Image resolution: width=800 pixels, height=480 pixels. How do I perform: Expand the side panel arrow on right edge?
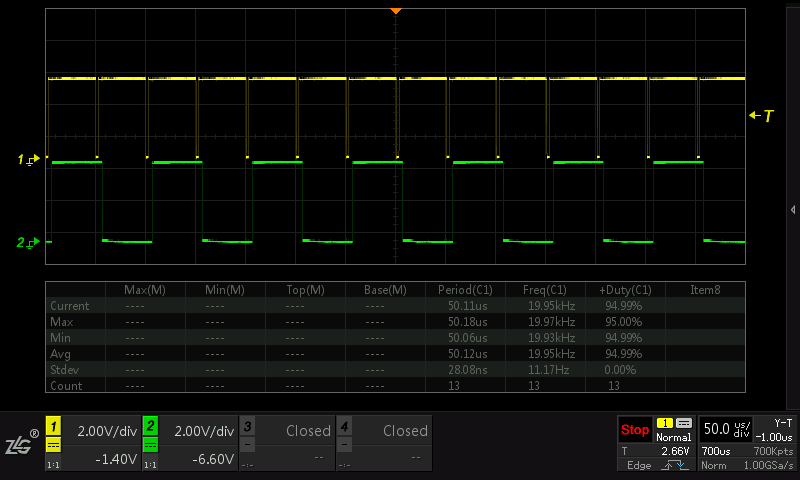coord(793,210)
